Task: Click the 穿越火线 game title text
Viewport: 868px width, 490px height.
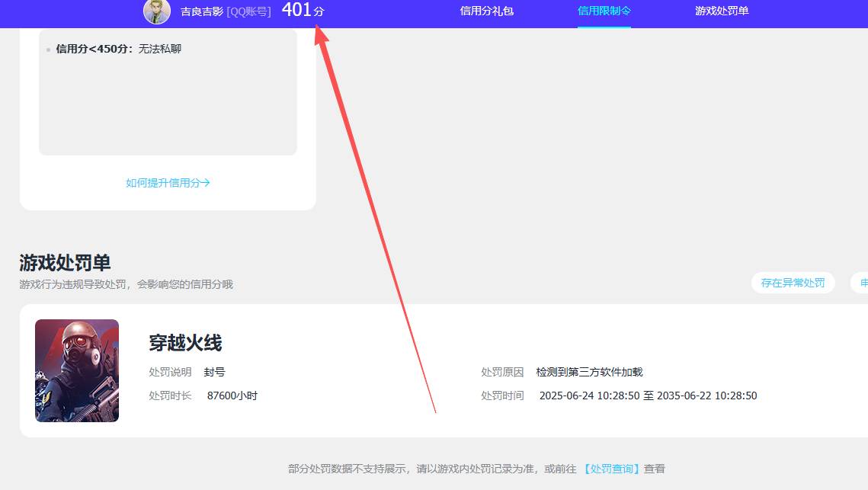Action: [x=185, y=343]
